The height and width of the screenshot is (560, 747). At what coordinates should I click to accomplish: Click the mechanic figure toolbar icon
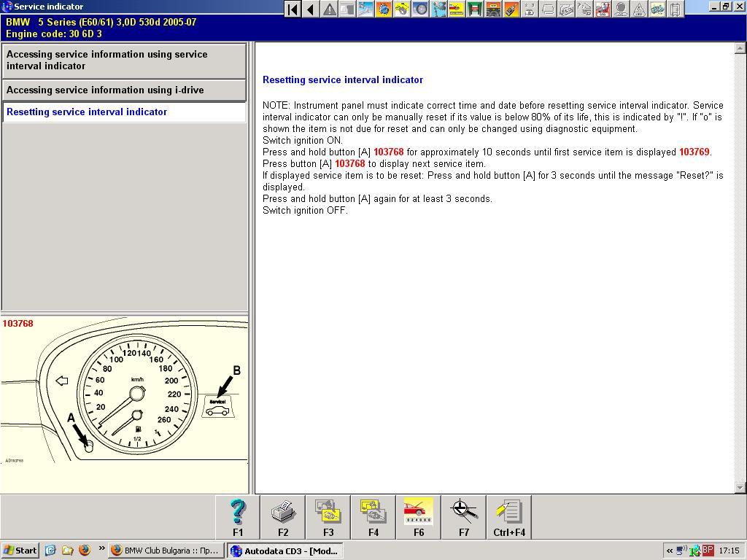(x=438, y=9)
